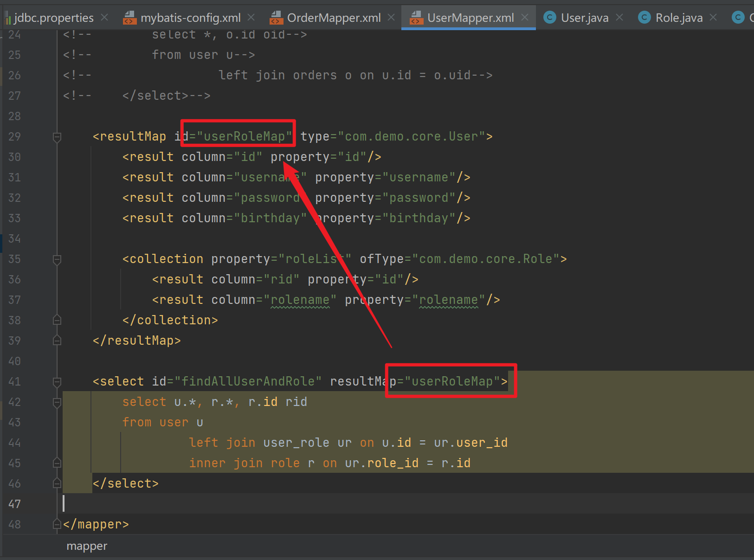754x560 pixels.
Task: Open the mybatis-config.xml tab
Action: pyautogui.click(x=191, y=18)
